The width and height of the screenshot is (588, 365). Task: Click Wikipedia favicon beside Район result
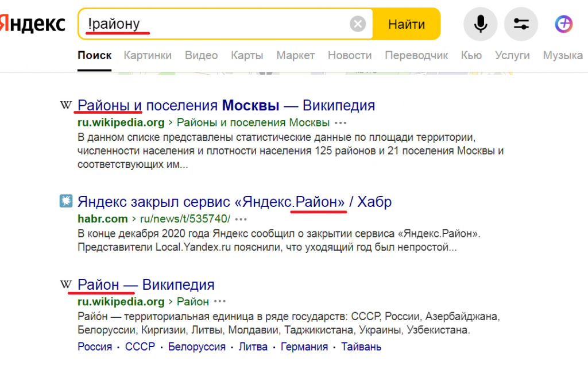click(x=67, y=285)
